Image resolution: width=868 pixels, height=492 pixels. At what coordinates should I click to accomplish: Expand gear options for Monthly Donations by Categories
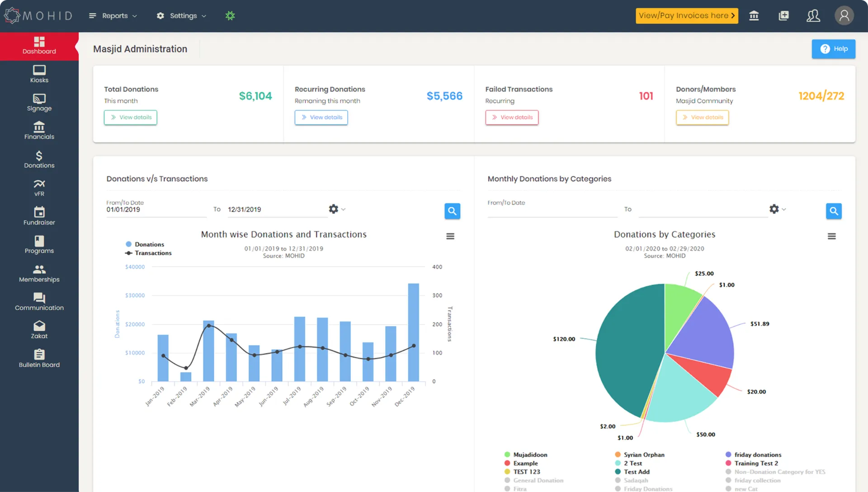(x=778, y=209)
